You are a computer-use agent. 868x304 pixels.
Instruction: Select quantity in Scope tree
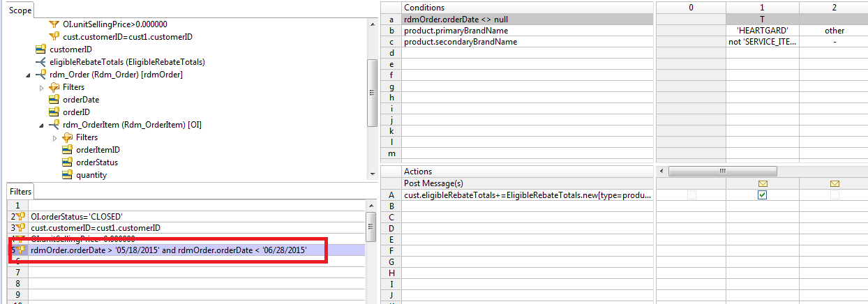tap(91, 175)
